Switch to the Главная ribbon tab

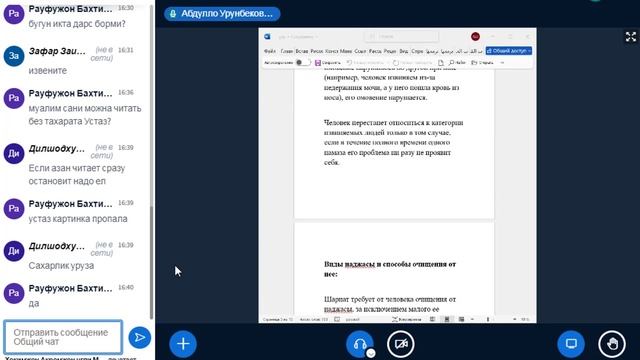287,51
